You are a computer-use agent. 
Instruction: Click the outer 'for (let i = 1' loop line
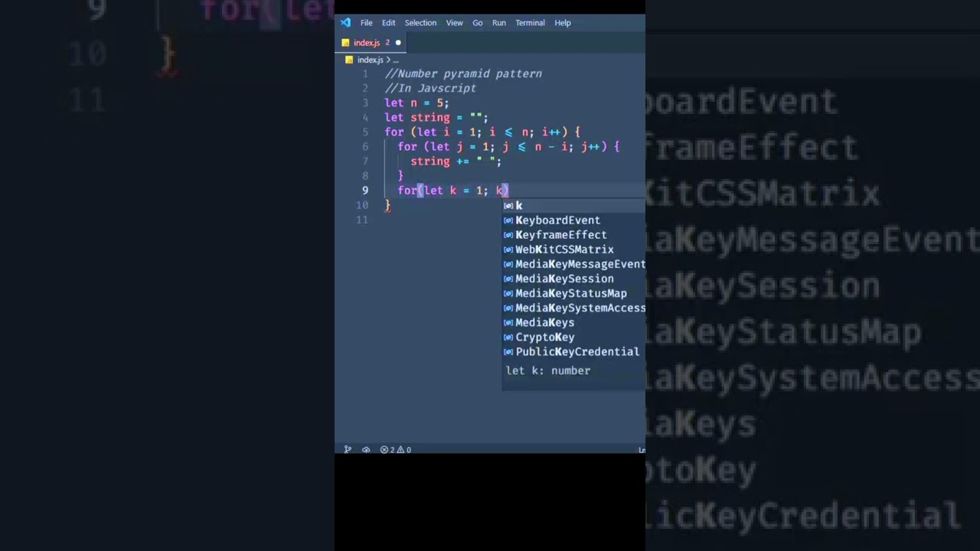pyautogui.click(x=483, y=132)
